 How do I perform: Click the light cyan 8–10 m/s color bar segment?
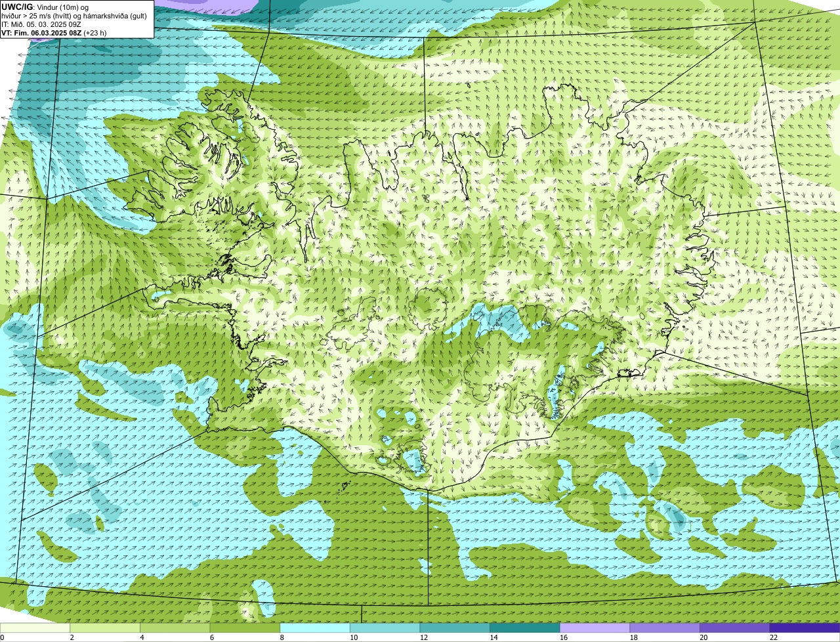pyautogui.click(x=315, y=628)
